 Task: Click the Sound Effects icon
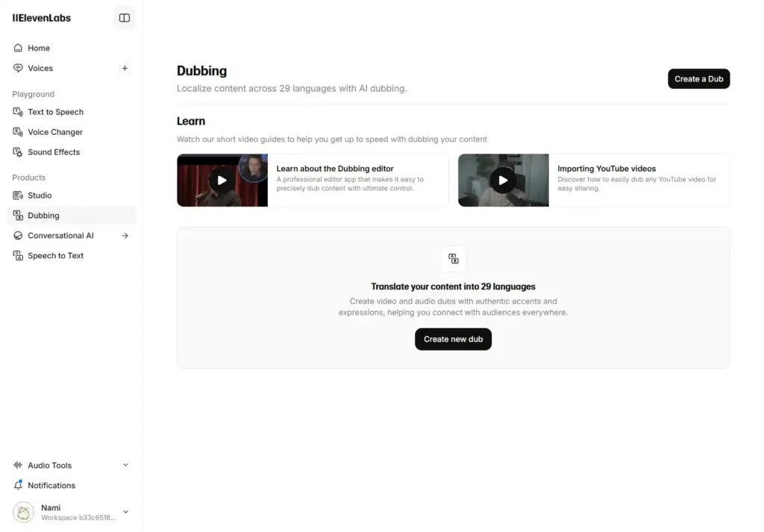click(x=18, y=152)
